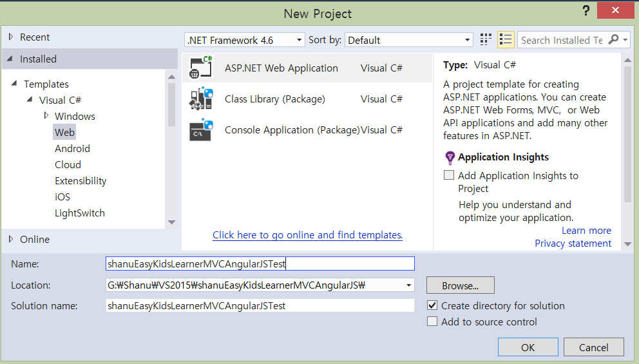Viewport: 639px width, 364px height.
Task: Click the search magnifier icon
Action: [x=614, y=39]
